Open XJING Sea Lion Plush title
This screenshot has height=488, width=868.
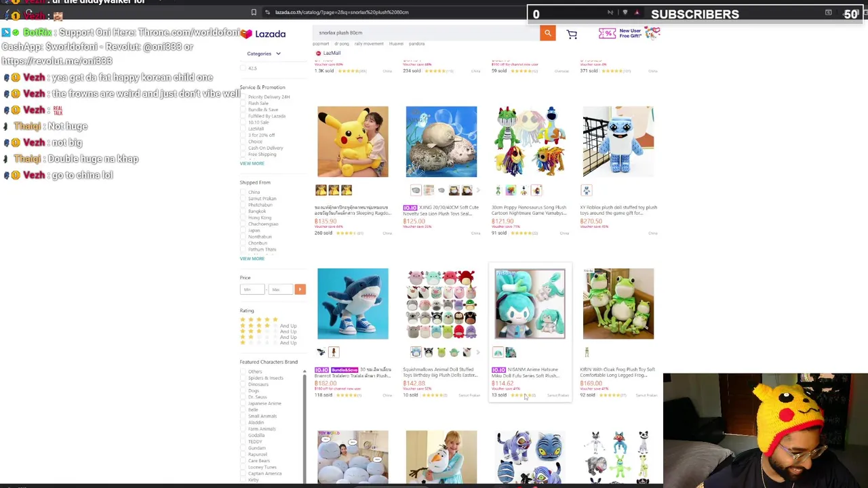441,211
